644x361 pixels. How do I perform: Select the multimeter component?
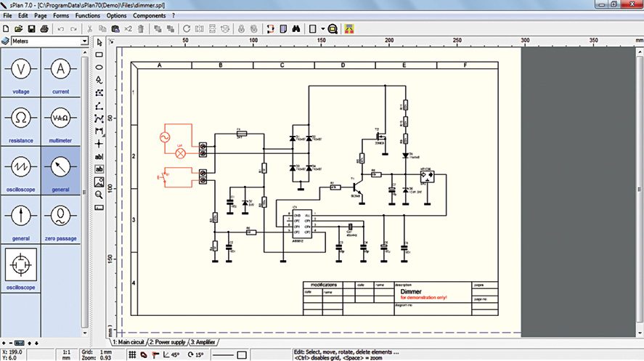click(60, 121)
